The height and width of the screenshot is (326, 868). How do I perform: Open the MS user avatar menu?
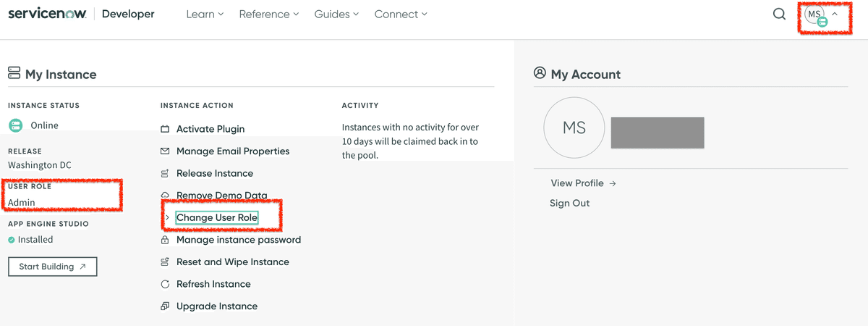point(821,15)
